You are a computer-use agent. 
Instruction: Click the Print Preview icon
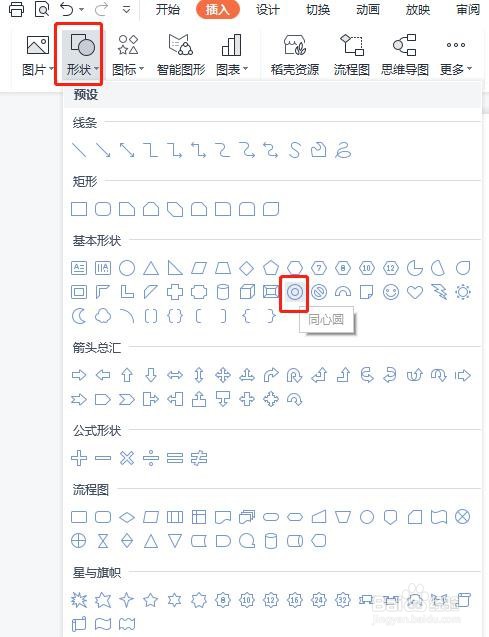click(42, 9)
